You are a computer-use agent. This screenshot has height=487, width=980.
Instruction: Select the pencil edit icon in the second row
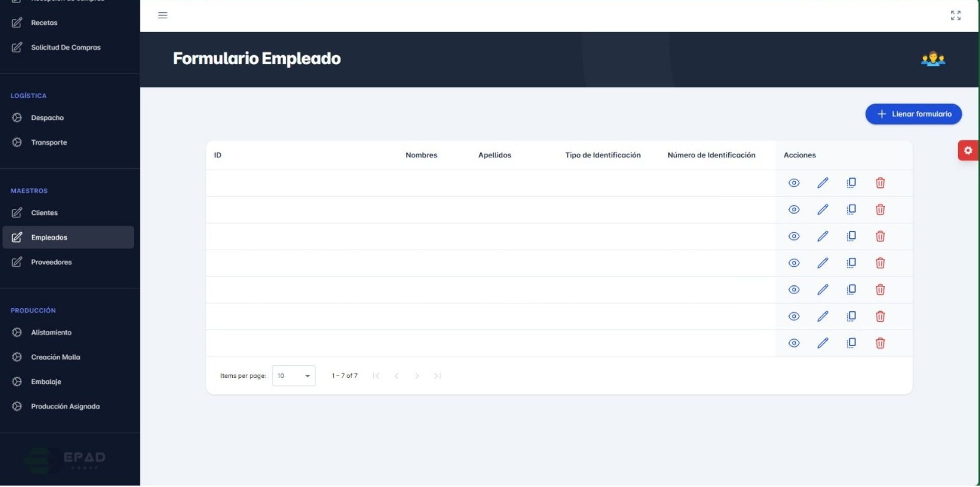tap(823, 209)
